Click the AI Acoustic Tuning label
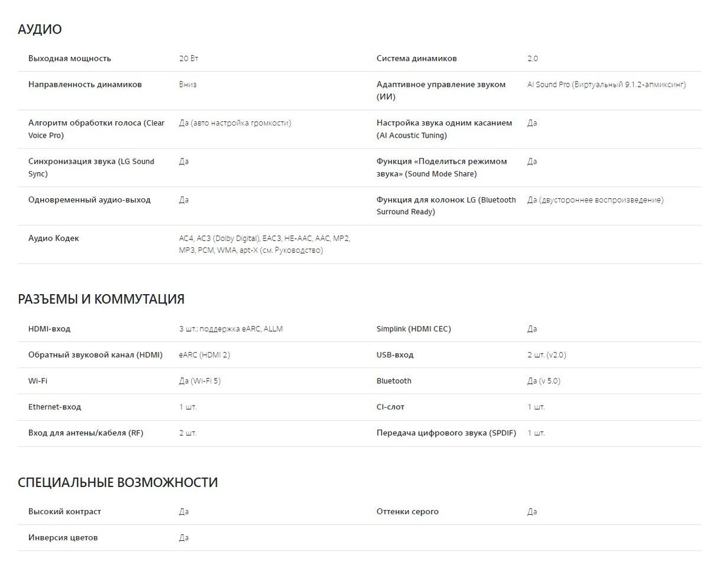 pyautogui.click(x=444, y=129)
